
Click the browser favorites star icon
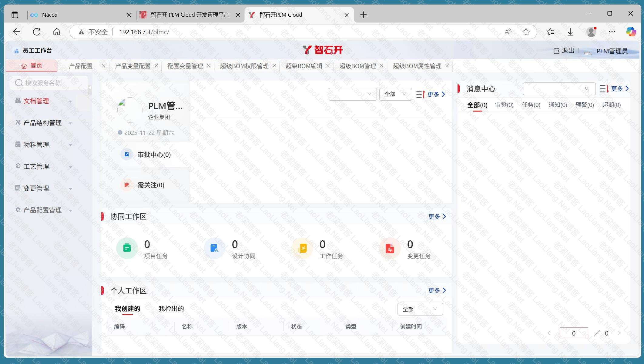(526, 32)
